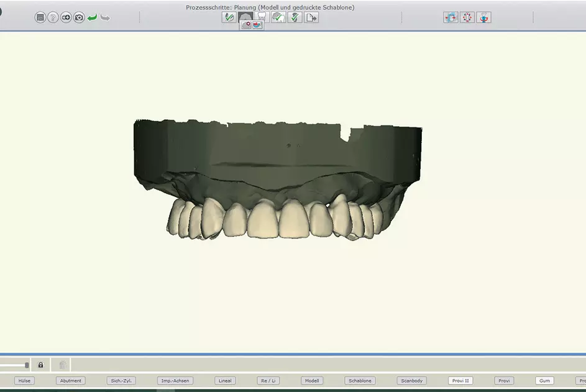Viewport: 586px width, 392px height.
Task: Open help with the question mark icon
Action: pyautogui.click(x=53, y=17)
